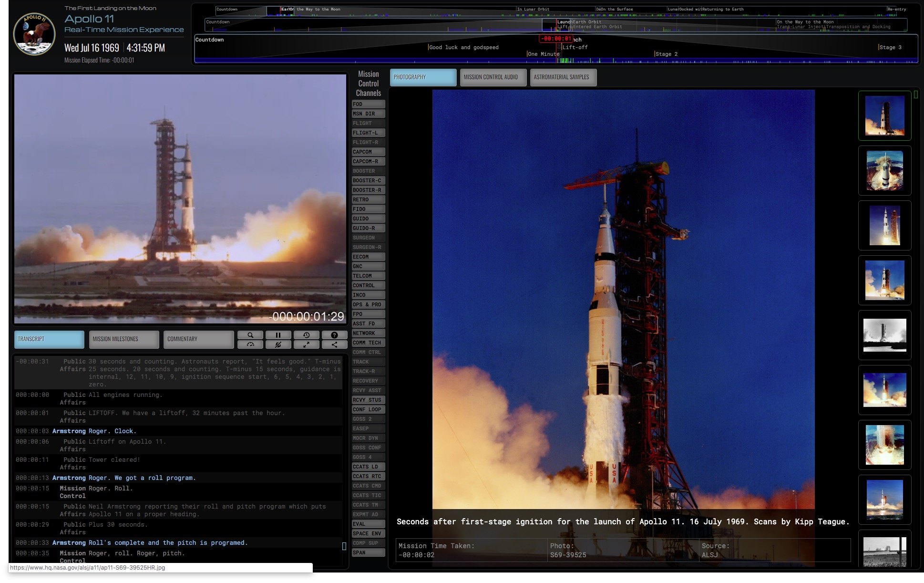Jump to the 'One Minute' timeline marker
Viewport: 924px width, 583px height.
pyautogui.click(x=543, y=54)
